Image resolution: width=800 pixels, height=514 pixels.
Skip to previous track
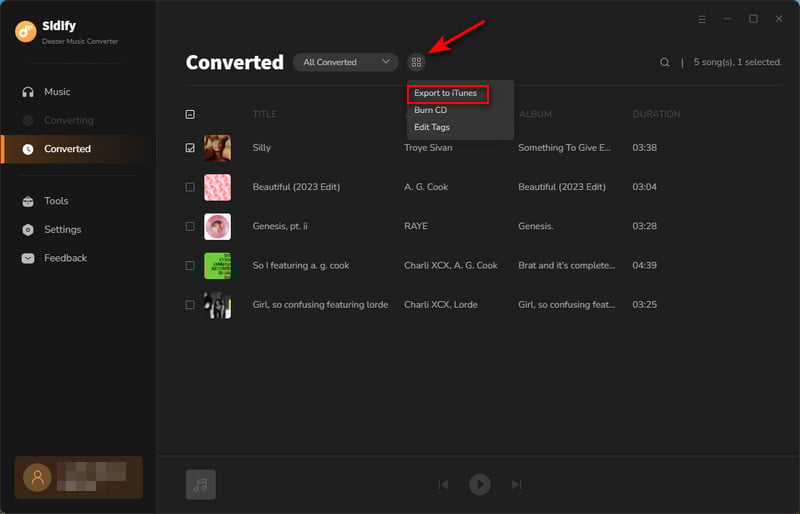[443, 484]
